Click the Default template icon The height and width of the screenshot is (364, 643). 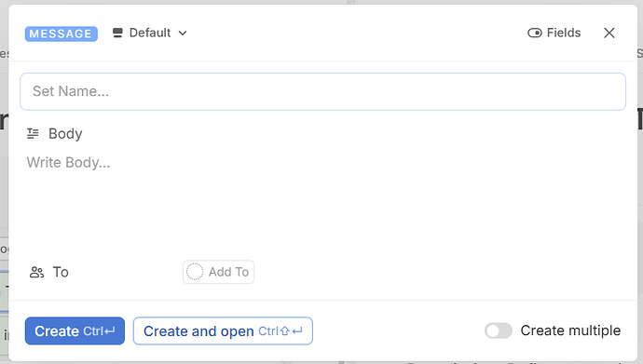click(x=117, y=33)
